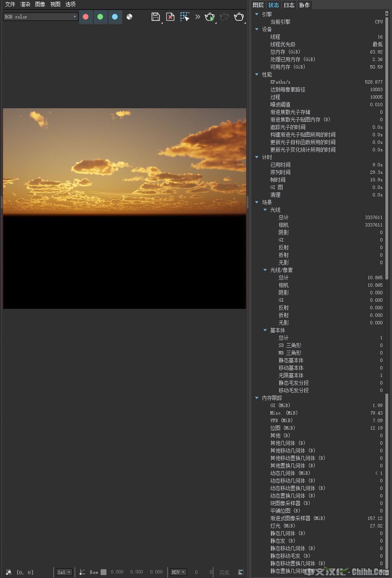The height and width of the screenshot is (578, 392).
Task: Click the clear image icon
Action: (x=170, y=17)
